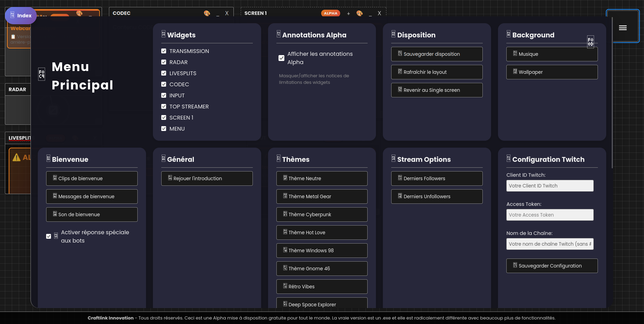Click the Votre Client ID Twitch field
This screenshot has width=644, height=324.
tap(550, 186)
